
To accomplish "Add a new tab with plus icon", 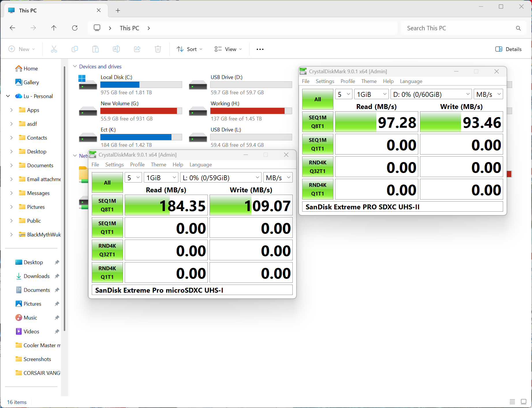I will 118,11.
